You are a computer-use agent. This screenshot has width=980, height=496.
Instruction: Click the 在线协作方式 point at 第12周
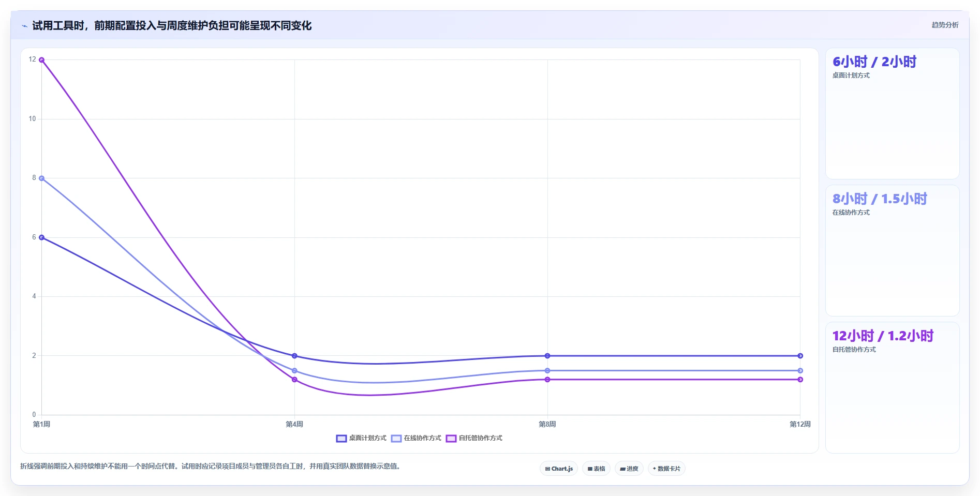(800, 371)
